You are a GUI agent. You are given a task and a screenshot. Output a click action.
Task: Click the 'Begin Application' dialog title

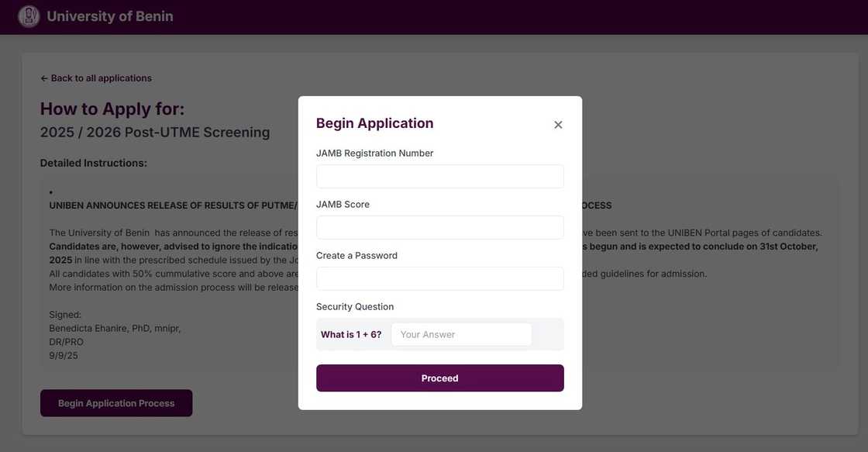375,122
